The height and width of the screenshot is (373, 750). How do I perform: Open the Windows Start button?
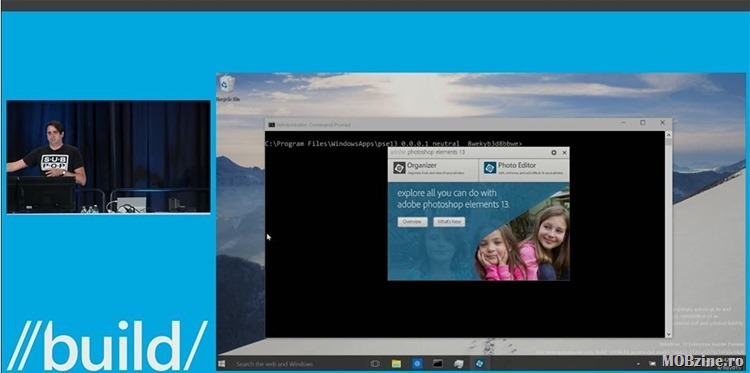click(222, 364)
